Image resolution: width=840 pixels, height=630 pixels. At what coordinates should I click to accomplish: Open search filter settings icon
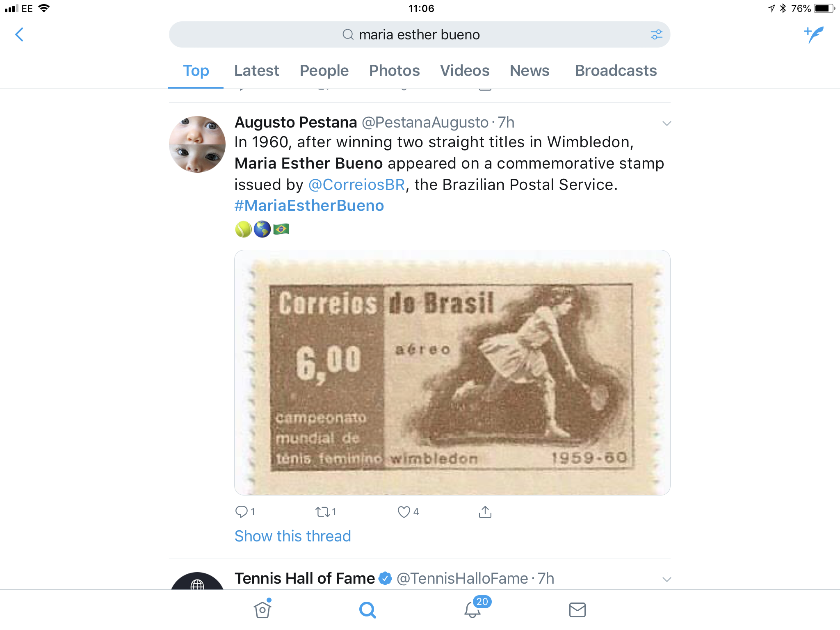656,34
